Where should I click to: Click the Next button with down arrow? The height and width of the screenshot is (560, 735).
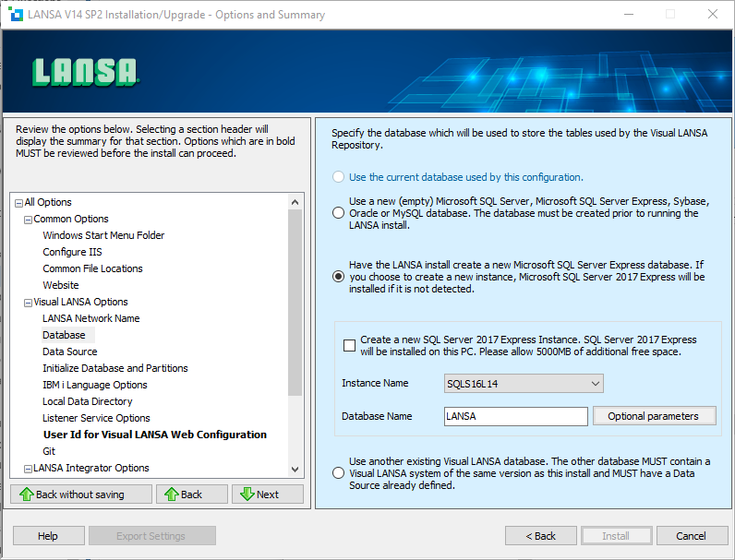pyautogui.click(x=268, y=494)
